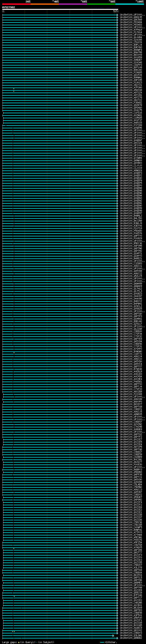Select label UniRef100_P19023
Viewport: 146px width, 644px height.
(x=131, y=82)
